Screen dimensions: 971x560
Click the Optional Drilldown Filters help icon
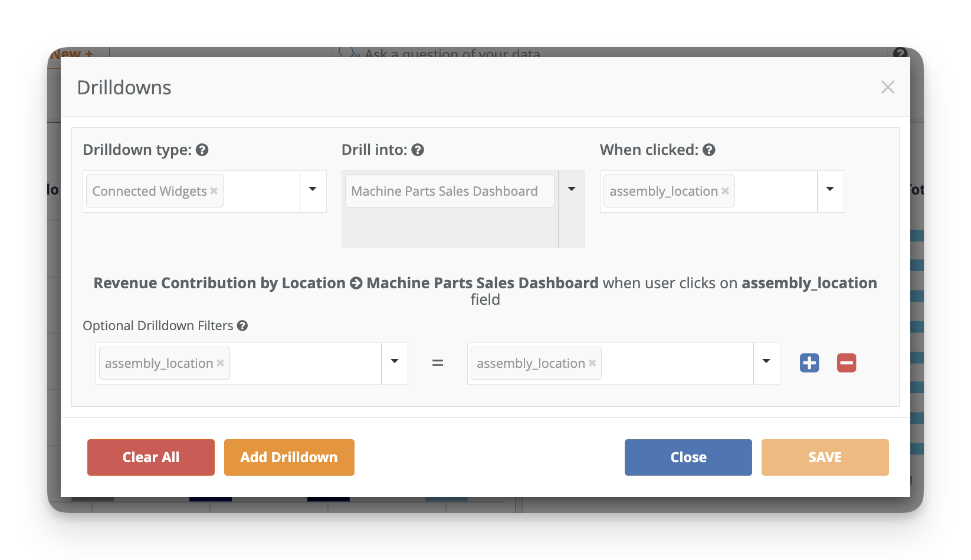242,326
